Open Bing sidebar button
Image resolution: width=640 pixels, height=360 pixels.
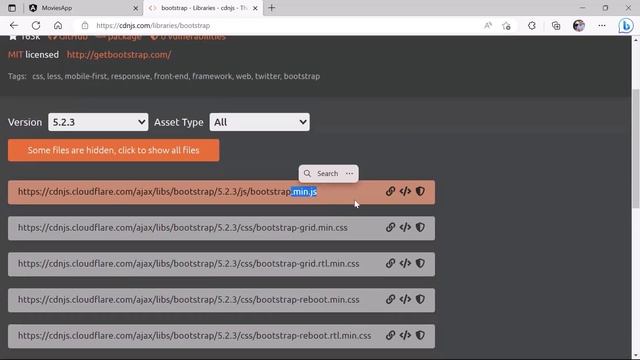625,26
